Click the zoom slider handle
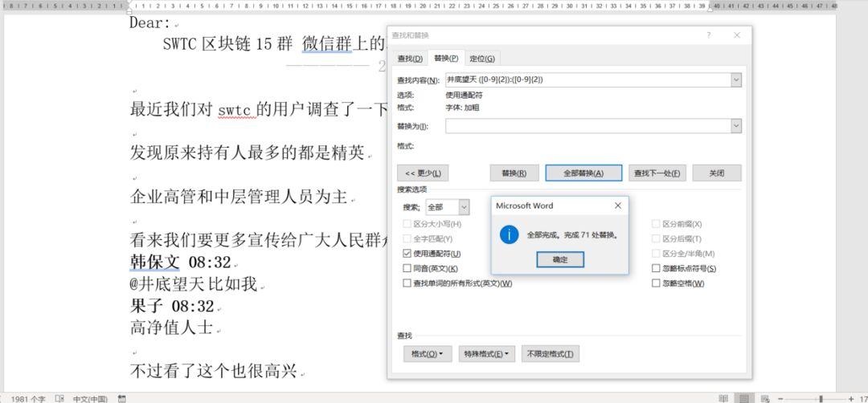This screenshot has height=403, width=868. point(821,398)
